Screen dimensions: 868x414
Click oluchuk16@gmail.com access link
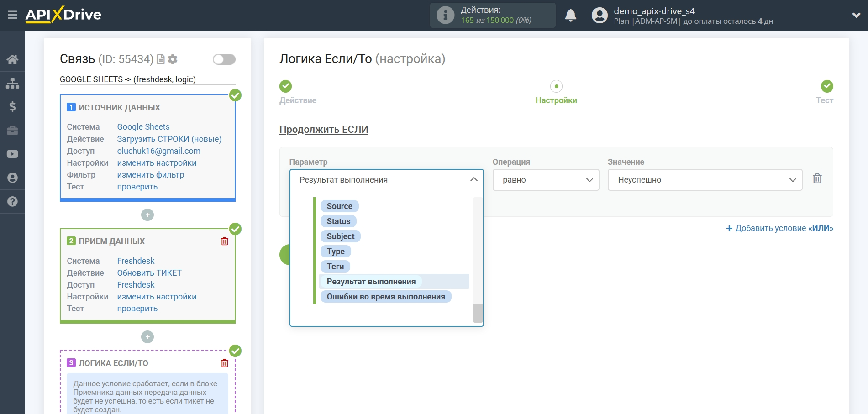159,151
